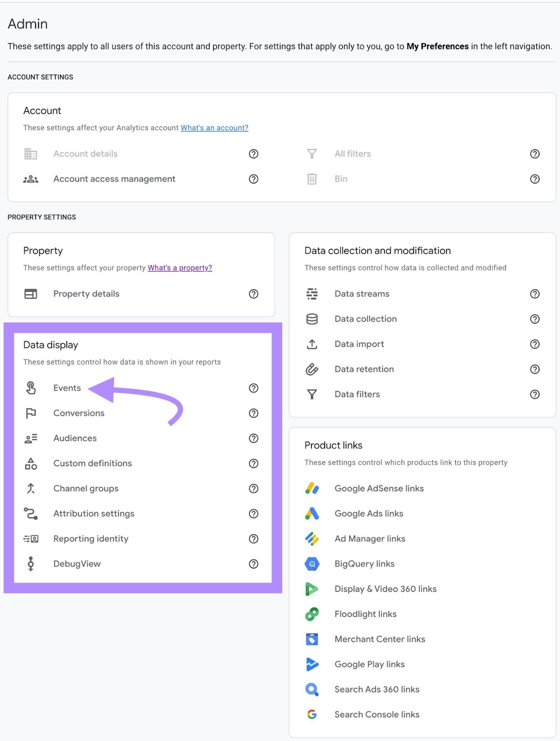Open Search Console links
560x741 pixels.
pyautogui.click(x=377, y=714)
